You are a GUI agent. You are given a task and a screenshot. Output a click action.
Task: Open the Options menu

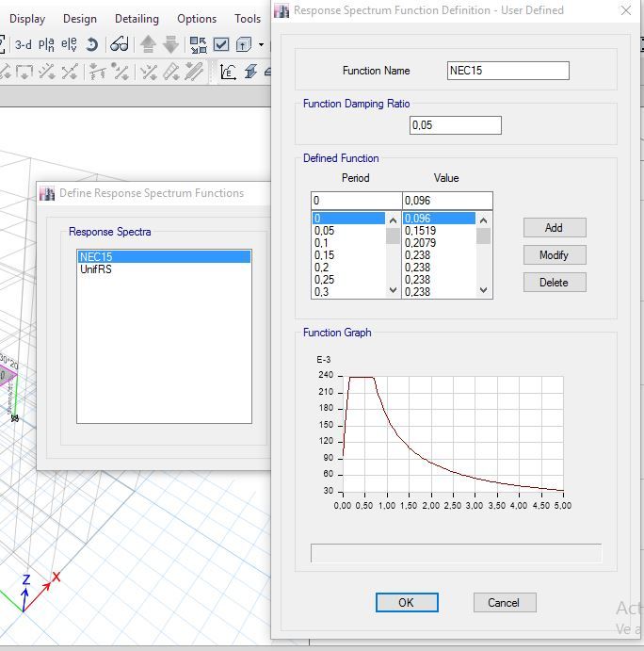(197, 18)
